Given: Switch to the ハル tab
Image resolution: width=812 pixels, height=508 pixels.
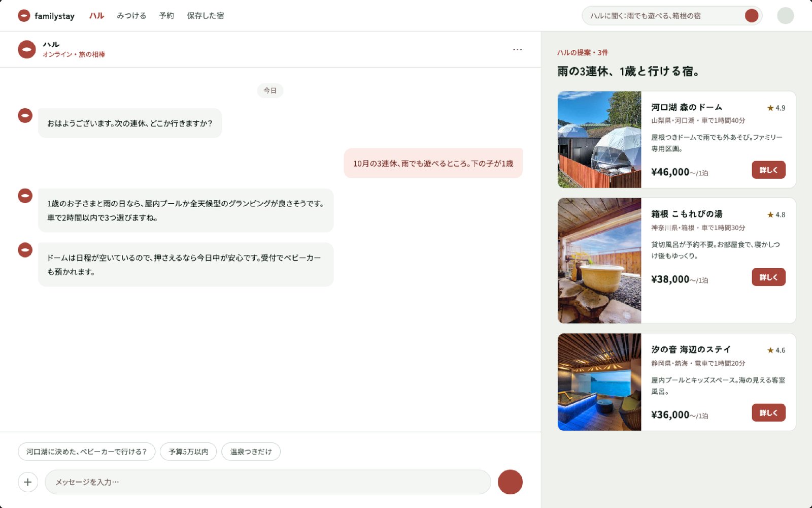Looking at the screenshot, I should pos(96,16).
